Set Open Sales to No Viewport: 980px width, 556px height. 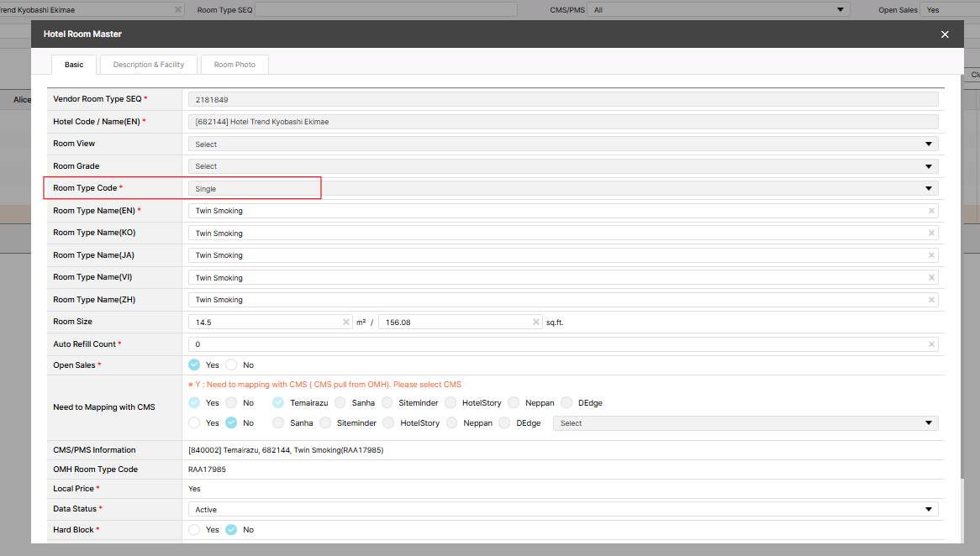[231, 365]
